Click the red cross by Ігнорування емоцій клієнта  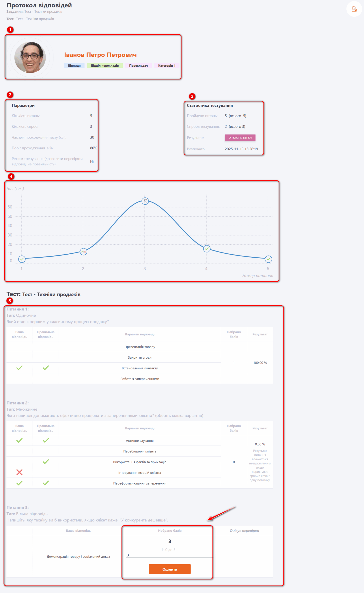coord(19,472)
